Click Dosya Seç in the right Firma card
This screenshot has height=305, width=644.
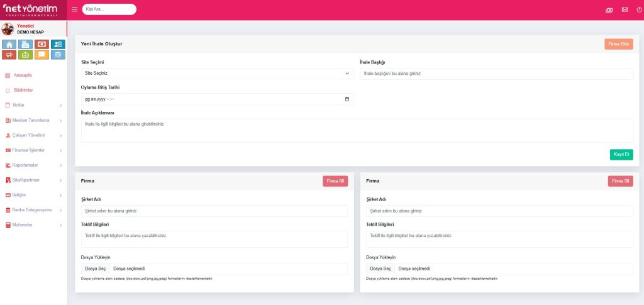point(380,269)
